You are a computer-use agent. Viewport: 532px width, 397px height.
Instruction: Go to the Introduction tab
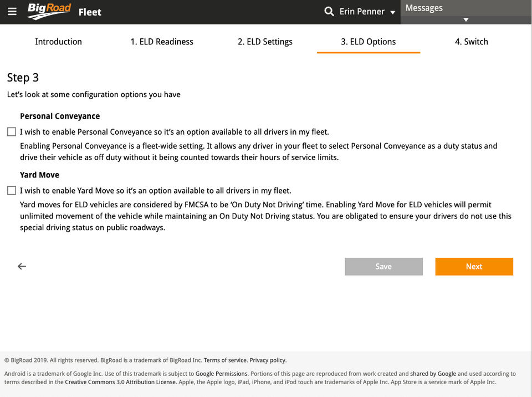58,42
